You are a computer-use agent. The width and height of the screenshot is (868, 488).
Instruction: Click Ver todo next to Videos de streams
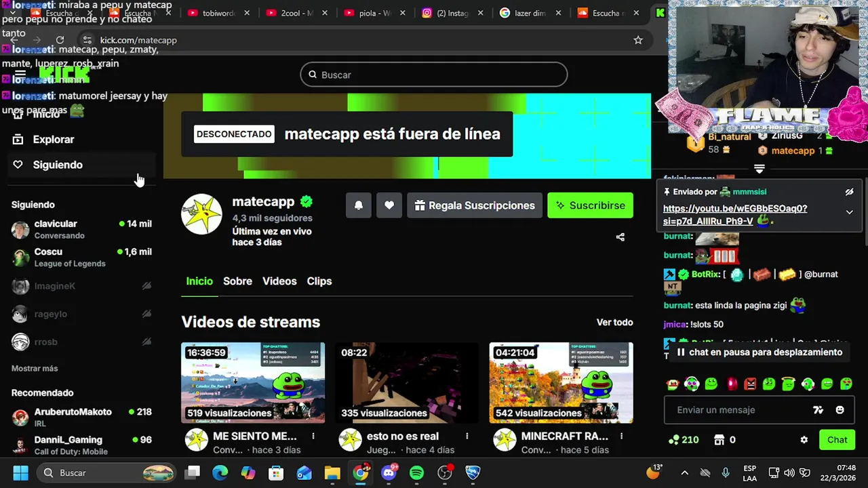pyautogui.click(x=614, y=322)
